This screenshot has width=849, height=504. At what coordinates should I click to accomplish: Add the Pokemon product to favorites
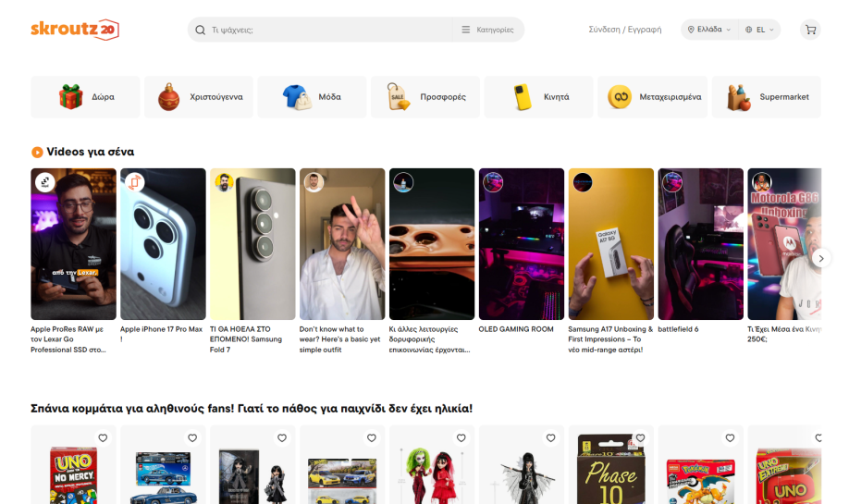coord(731,438)
